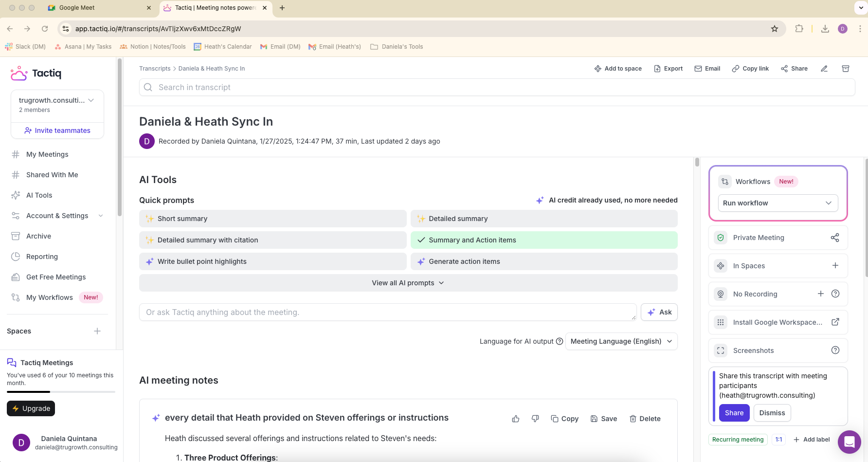Click the archive box icon in header
Image resolution: width=868 pixels, height=462 pixels.
[846, 69]
